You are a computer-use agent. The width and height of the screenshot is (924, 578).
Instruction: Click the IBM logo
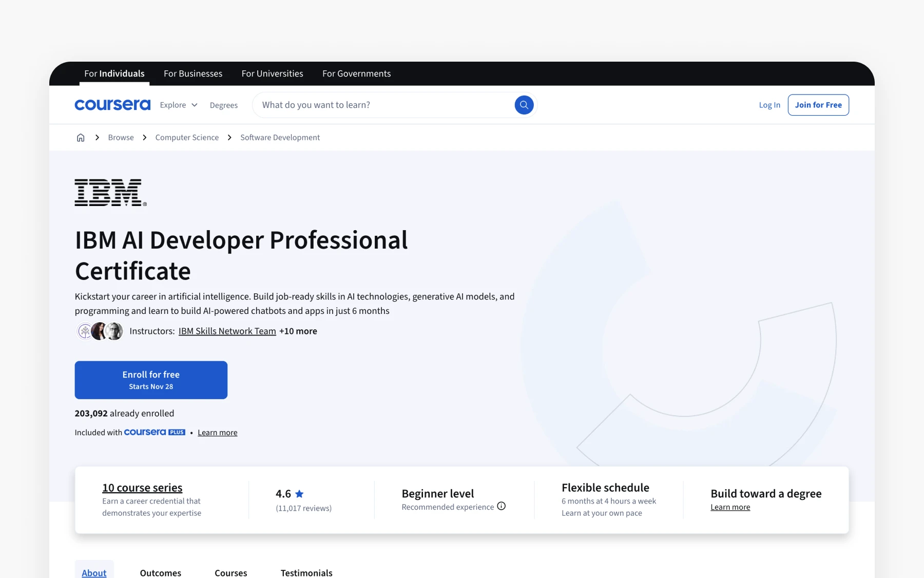click(x=111, y=193)
